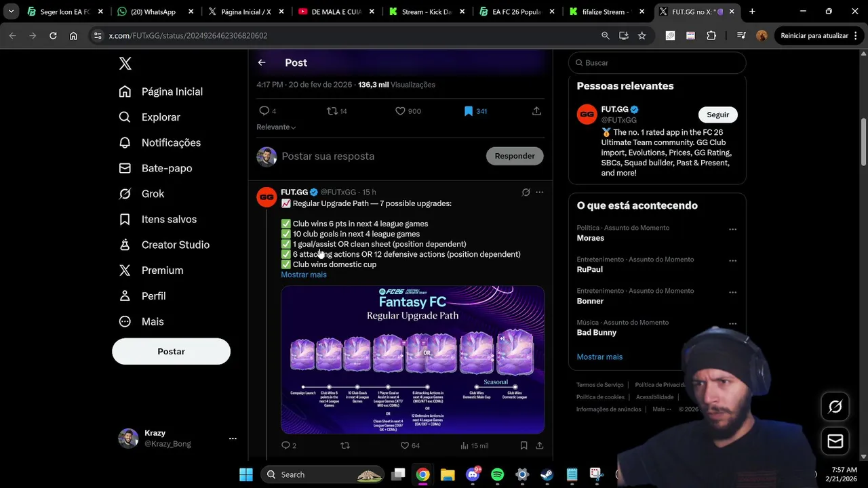Open Termos de Serviço link
The image size is (868, 488).
pos(600,385)
